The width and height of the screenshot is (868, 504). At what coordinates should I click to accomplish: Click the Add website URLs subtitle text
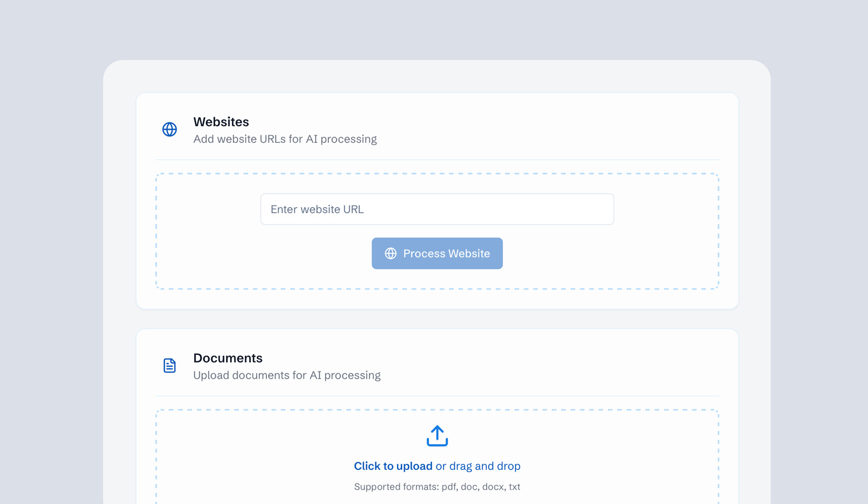pyautogui.click(x=285, y=139)
